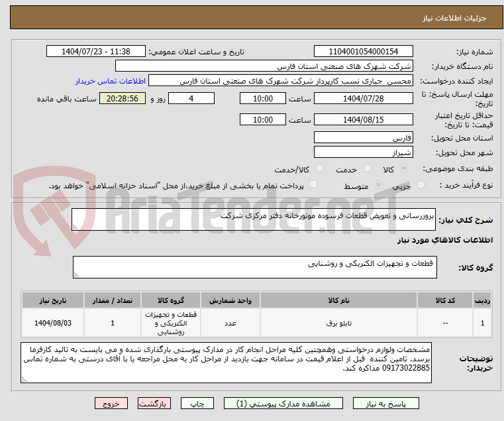The image size is (504, 421).
Task: Open اطلاعات تماس خریدار contact link
Action: (x=111, y=81)
